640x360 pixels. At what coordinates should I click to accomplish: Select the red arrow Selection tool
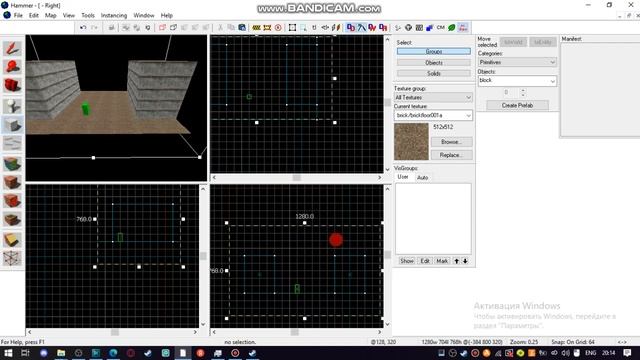(12, 49)
